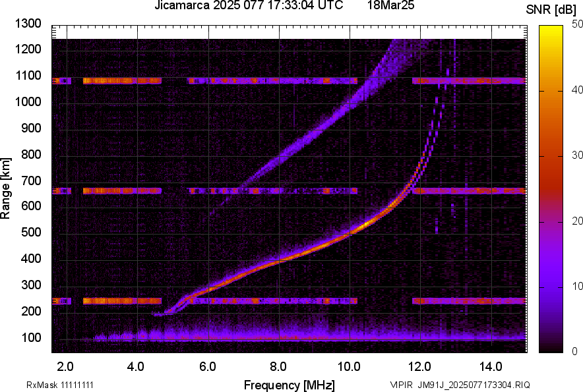This screenshot has width=583, height=392.
Task: Click the 30 label on SNR colorbar
Action: coord(577,155)
